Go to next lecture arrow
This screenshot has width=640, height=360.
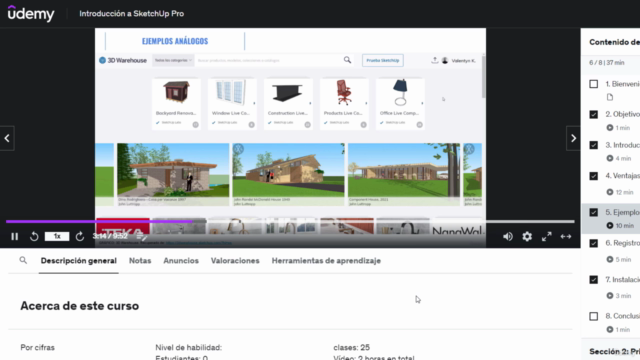pyautogui.click(x=573, y=138)
